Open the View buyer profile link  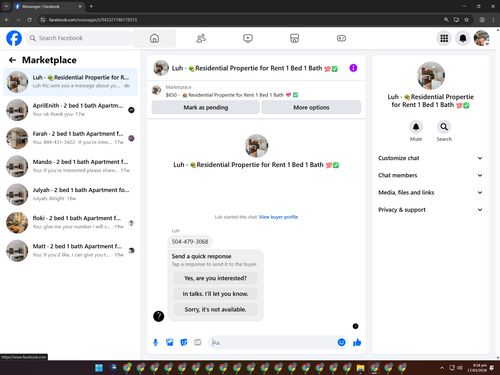pos(278,217)
